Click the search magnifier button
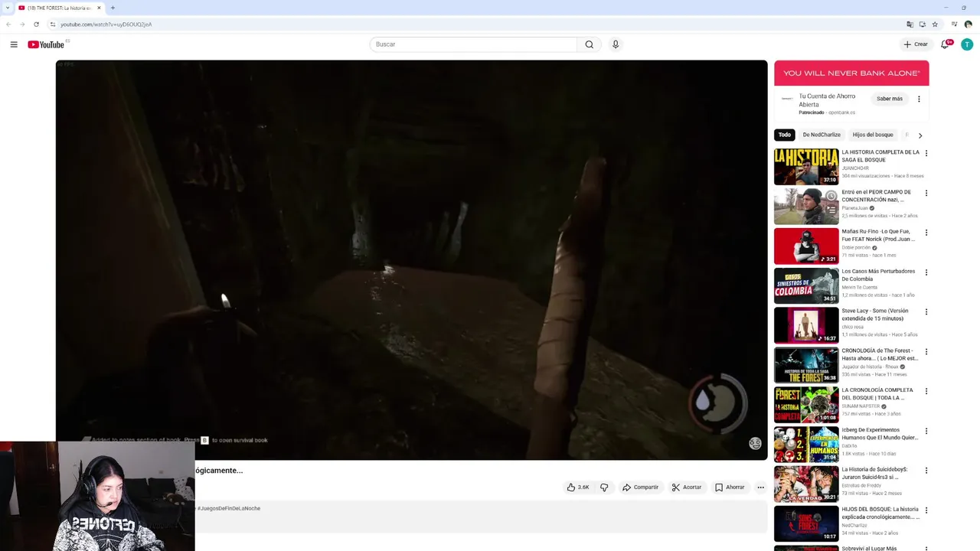980x551 pixels. point(589,44)
